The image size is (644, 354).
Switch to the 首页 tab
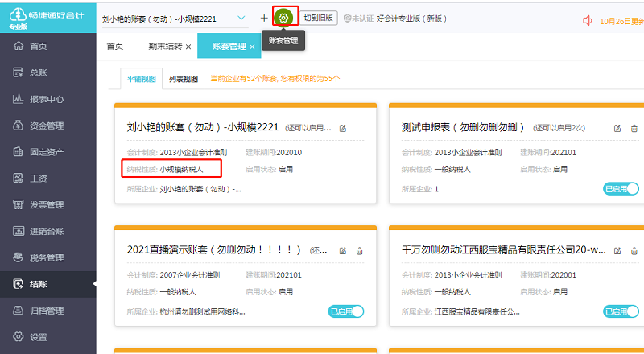[x=115, y=47]
